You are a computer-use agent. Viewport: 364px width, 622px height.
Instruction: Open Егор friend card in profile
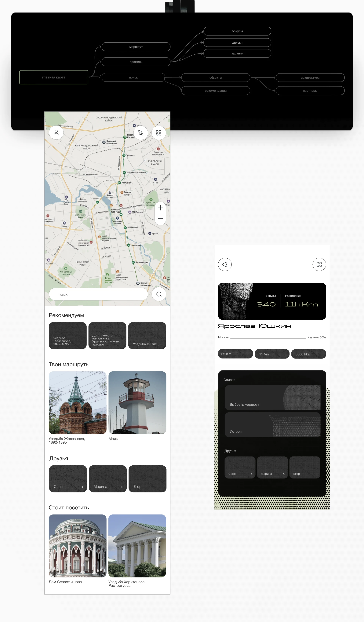[305, 467]
